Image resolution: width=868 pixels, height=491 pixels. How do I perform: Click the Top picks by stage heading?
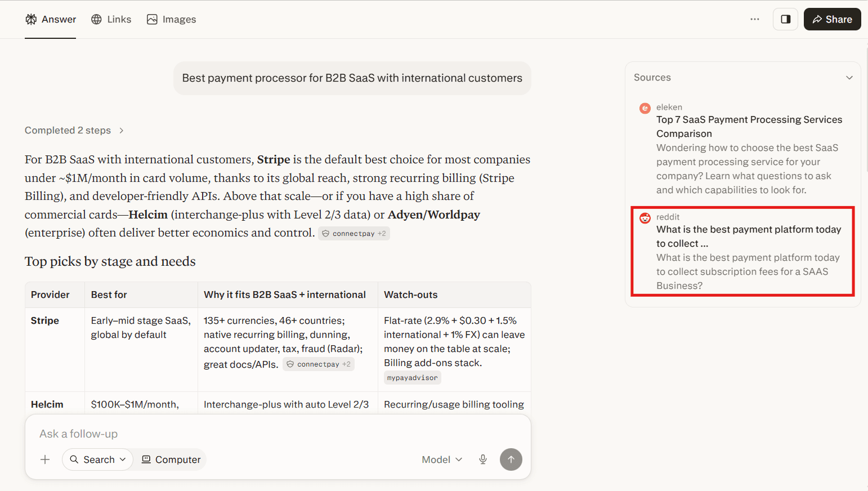pos(110,261)
